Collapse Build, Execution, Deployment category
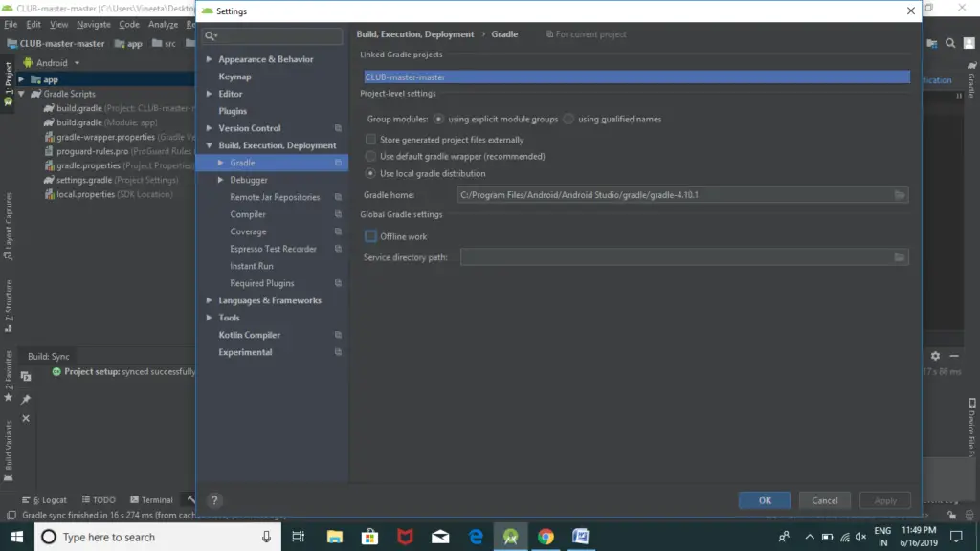Image resolution: width=980 pixels, height=551 pixels. [x=210, y=145]
